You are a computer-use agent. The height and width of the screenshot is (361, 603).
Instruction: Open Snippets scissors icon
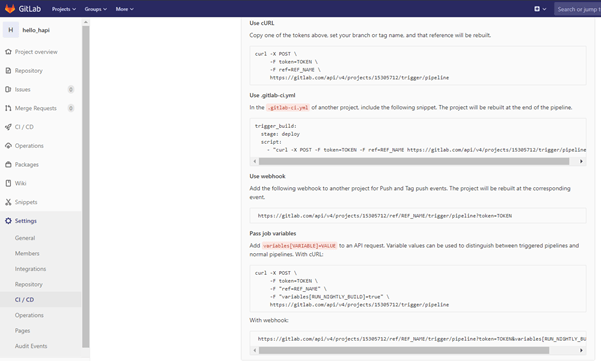[8, 202]
